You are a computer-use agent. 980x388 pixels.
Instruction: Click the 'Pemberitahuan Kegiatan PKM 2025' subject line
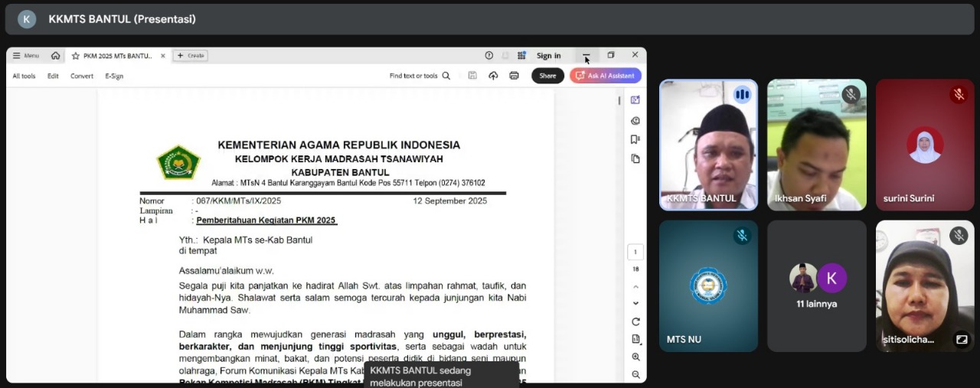click(x=266, y=220)
